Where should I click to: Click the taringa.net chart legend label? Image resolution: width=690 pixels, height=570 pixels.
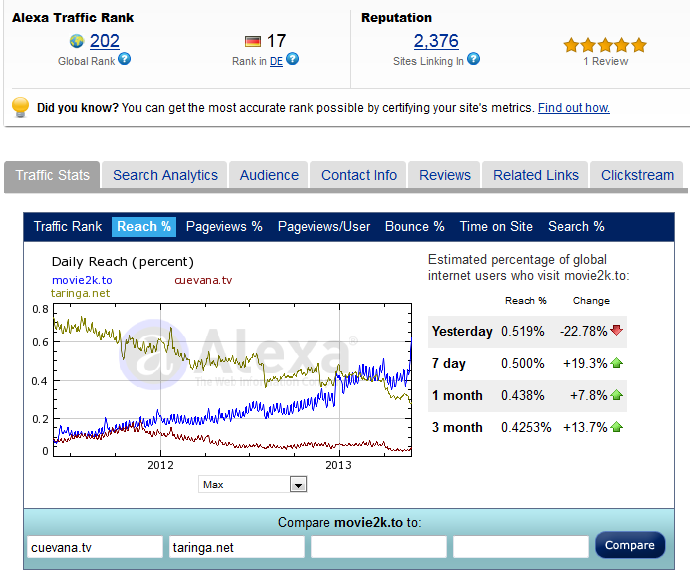click(81, 293)
